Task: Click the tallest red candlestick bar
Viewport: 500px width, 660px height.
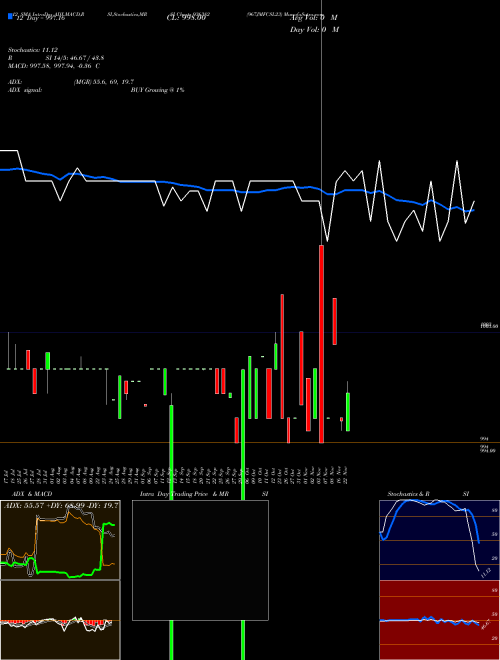Action: coord(322,344)
